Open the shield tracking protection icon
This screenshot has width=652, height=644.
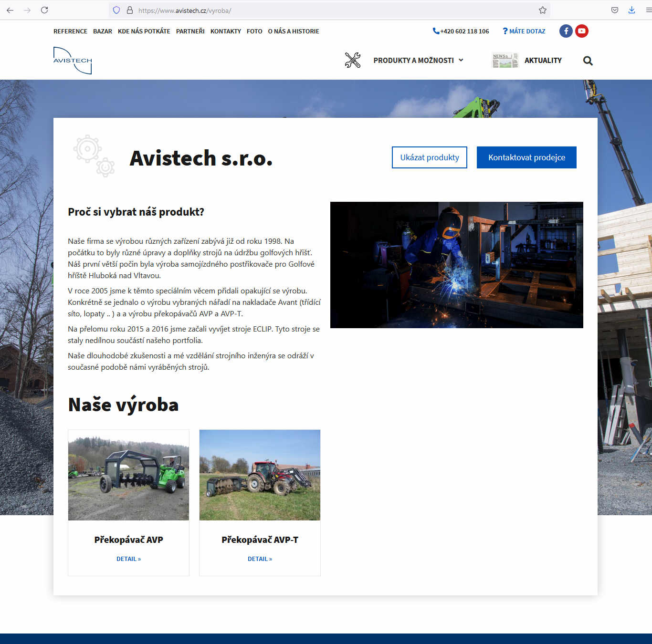pyautogui.click(x=116, y=10)
